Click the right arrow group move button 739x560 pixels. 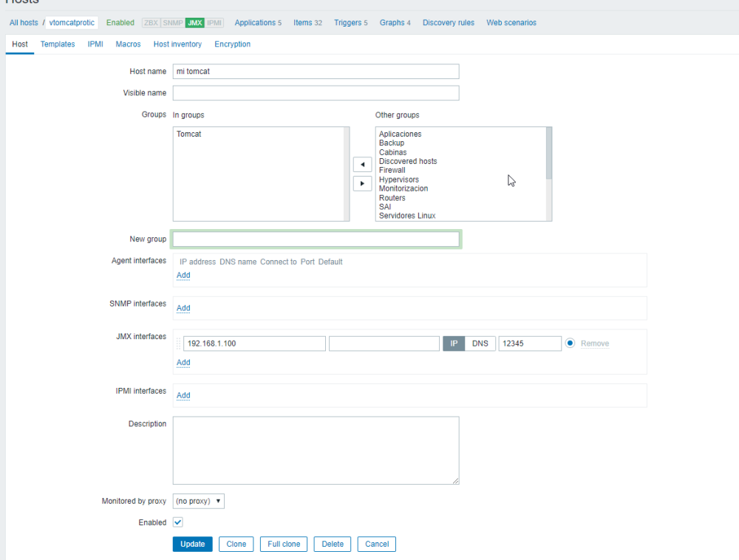(x=362, y=183)
